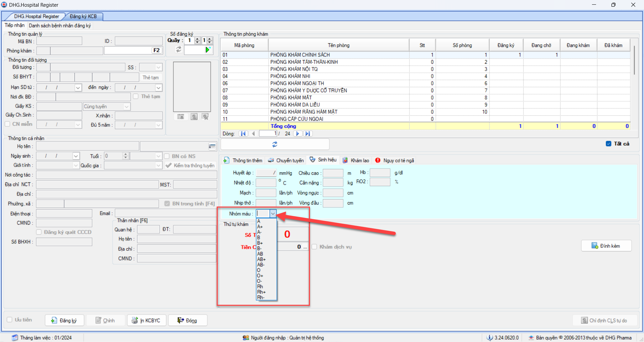Click the Nhiệt độ input field
The image size is (644, 342).
tap(266, 183)
